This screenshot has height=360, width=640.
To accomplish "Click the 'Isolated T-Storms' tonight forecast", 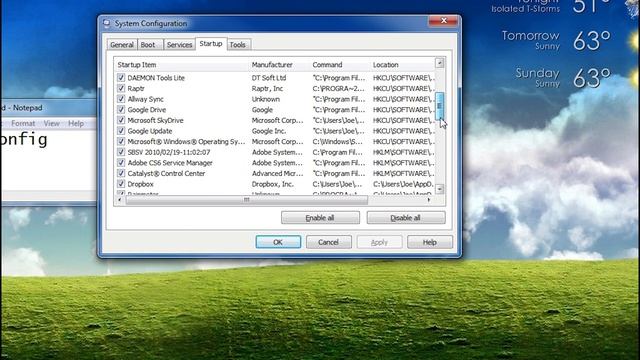I will (x=526, y=9).
